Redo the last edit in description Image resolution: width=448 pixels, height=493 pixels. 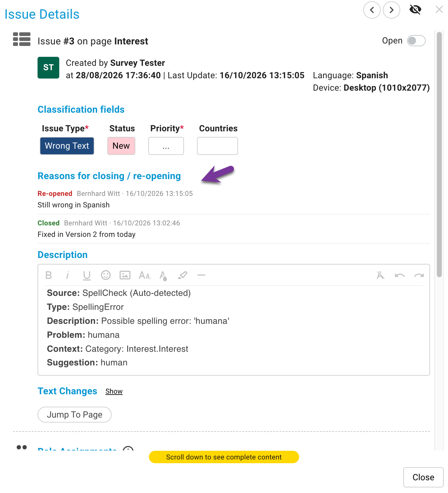coord(419,275)
